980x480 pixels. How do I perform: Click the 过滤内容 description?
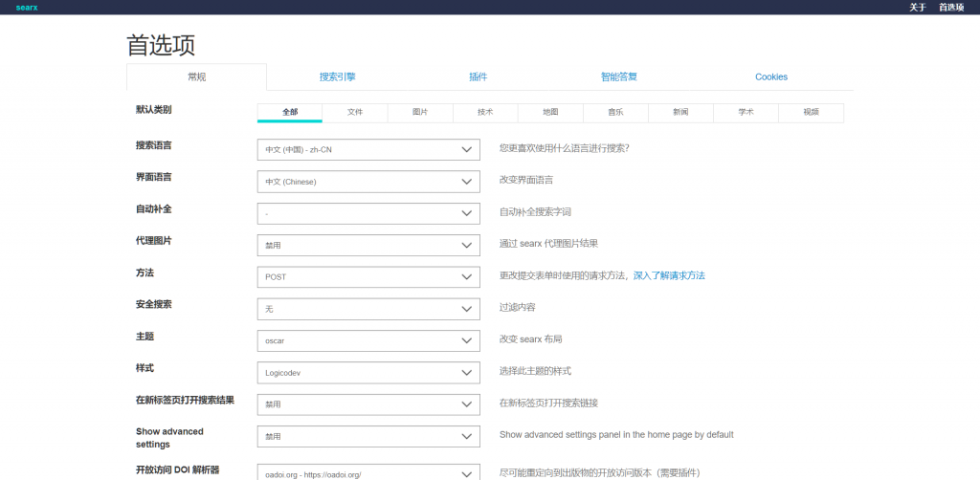[517, 307]
